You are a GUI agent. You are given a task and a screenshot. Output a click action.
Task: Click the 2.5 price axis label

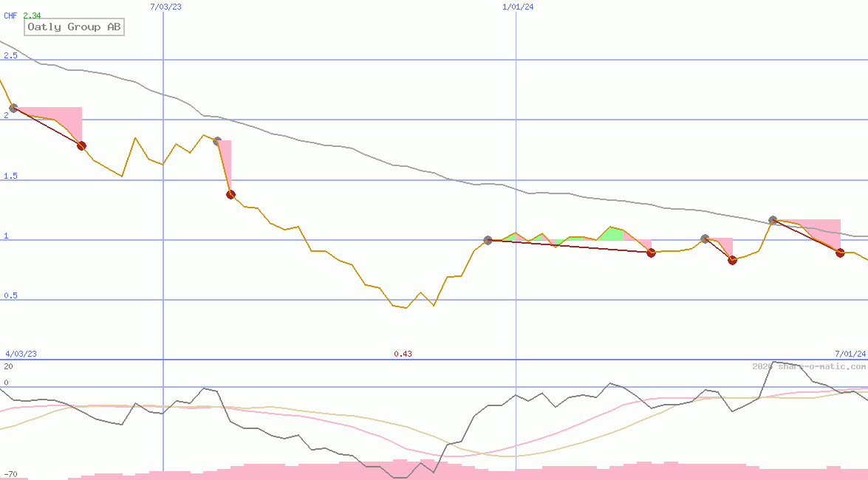click(x=10, y=55)
